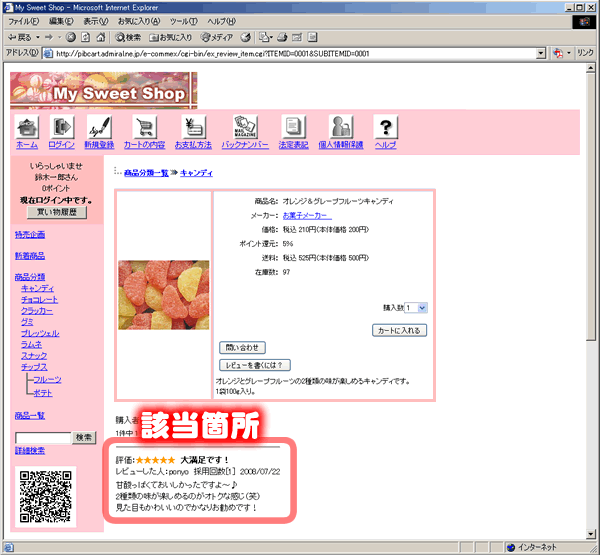The height and width of the screenshot is (555, 600).
Task: Select チョコレート category in sidebar
Action: (x=40, y=299)
